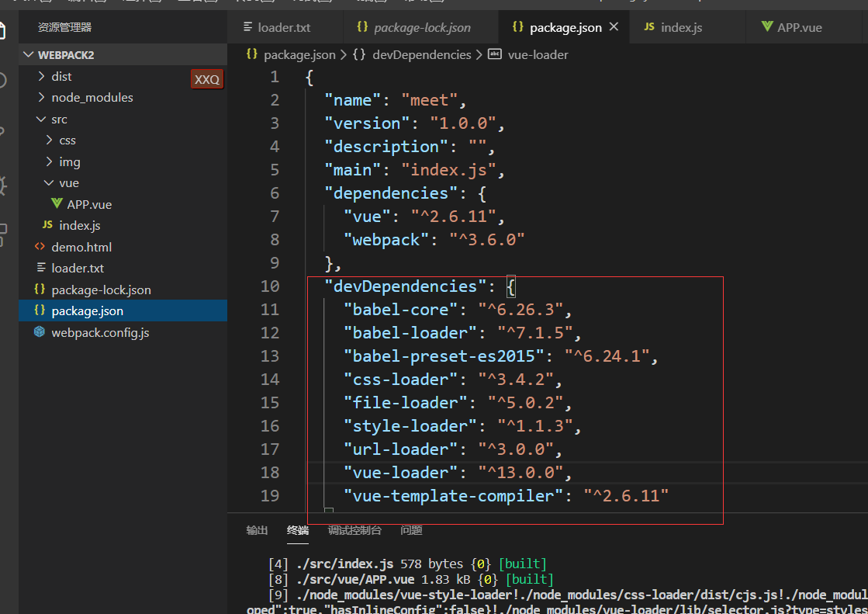Click the "css-loader" key on line 14
The image size is (868, 614).
coord(400,380)
